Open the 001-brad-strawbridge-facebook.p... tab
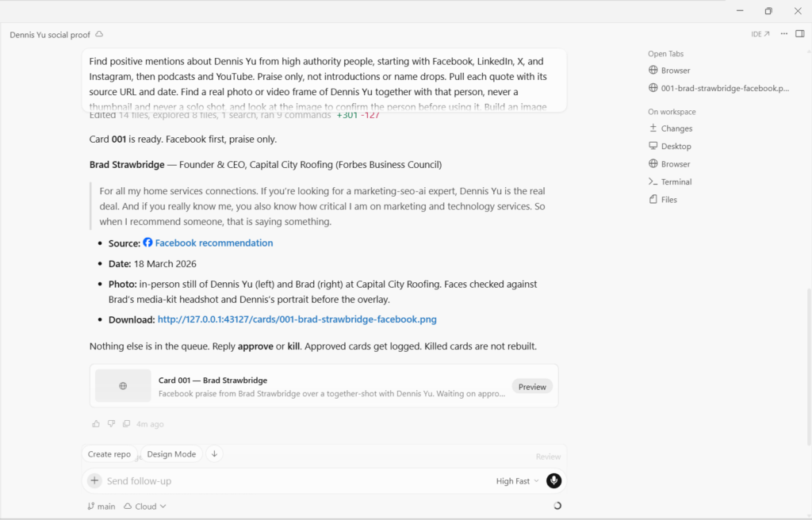 click(x=718, y=88)
